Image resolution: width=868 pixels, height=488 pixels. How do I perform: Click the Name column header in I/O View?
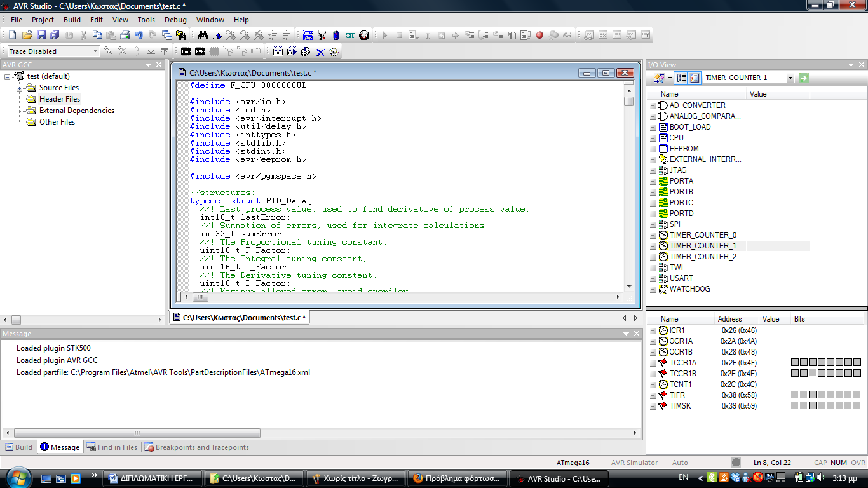point(697,94)
